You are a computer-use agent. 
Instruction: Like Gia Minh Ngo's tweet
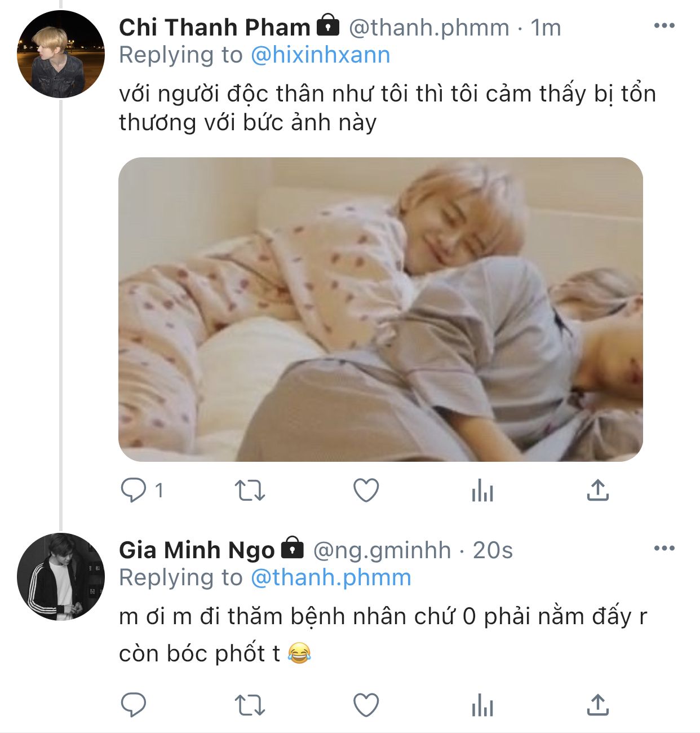point(366,705)
